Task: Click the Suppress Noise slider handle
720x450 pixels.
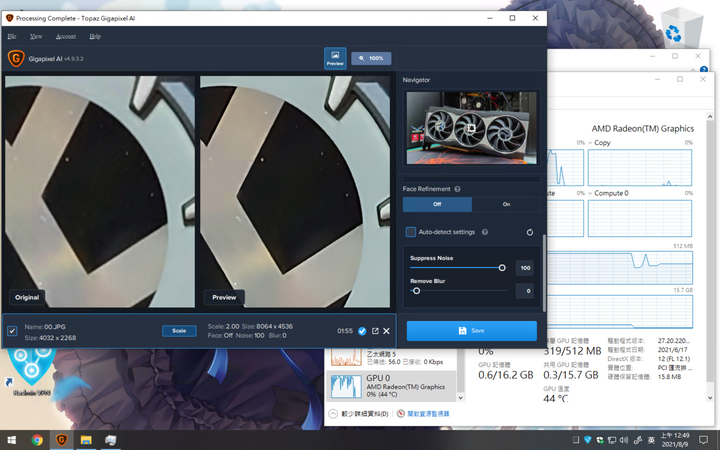Action: pos(502,268)
